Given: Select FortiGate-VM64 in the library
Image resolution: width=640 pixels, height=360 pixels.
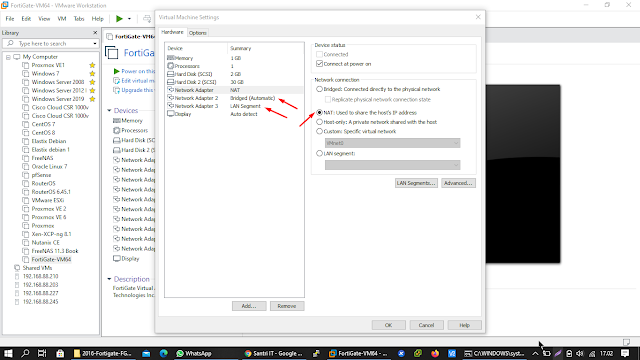Looking at the screenshot, I should click(x=51, y=260).
